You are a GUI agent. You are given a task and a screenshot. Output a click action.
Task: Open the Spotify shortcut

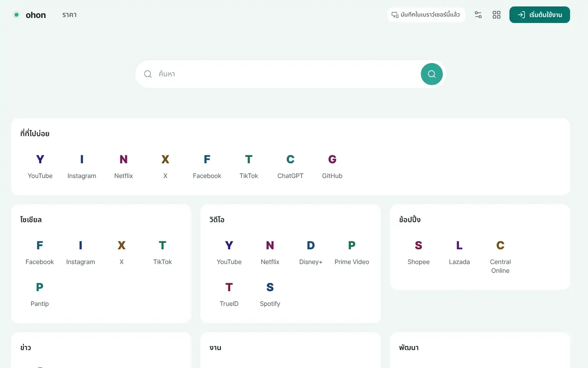(270, 294)
